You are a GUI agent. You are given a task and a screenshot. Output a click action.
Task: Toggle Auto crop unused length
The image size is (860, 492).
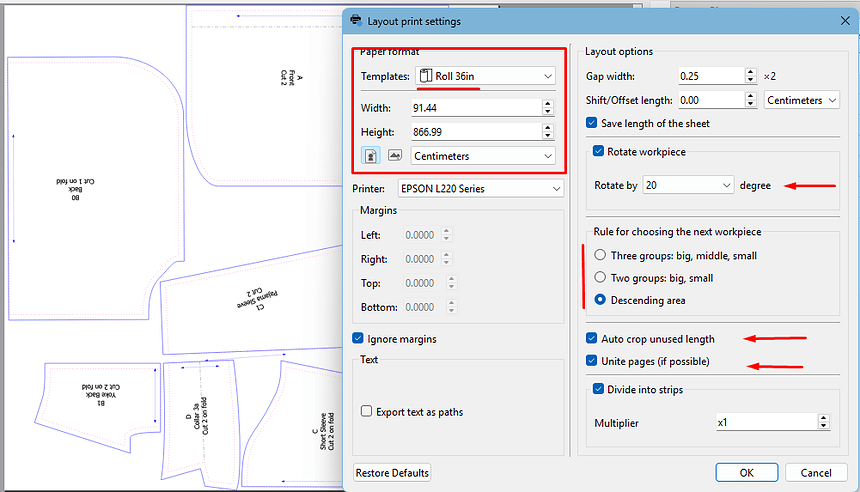point(592,339)
